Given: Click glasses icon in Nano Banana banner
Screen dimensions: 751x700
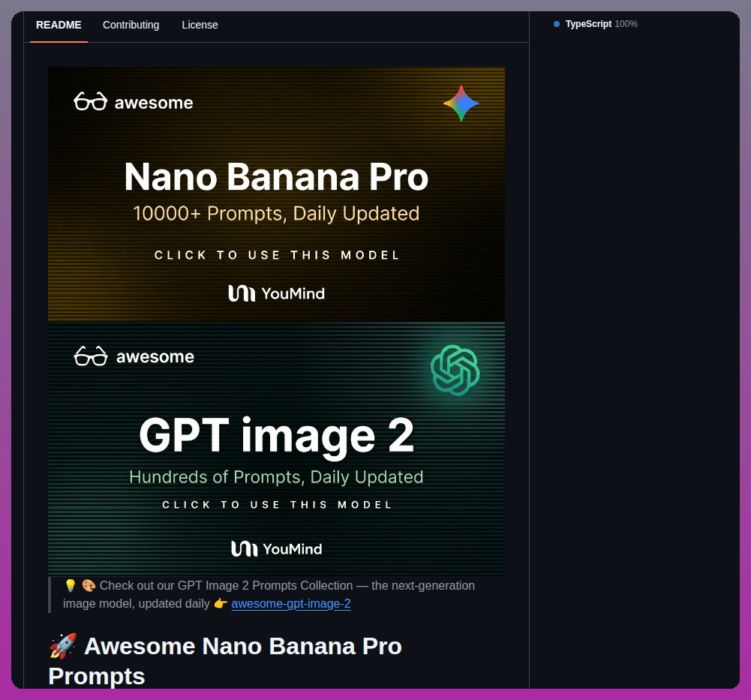Looking at the screenshot, I should tap(91, 101).
